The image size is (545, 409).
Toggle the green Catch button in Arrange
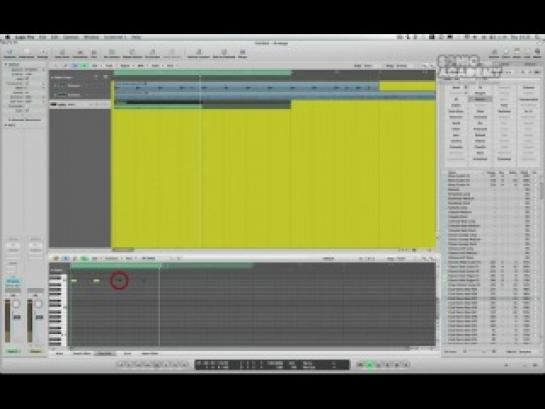tap(84, 65)
